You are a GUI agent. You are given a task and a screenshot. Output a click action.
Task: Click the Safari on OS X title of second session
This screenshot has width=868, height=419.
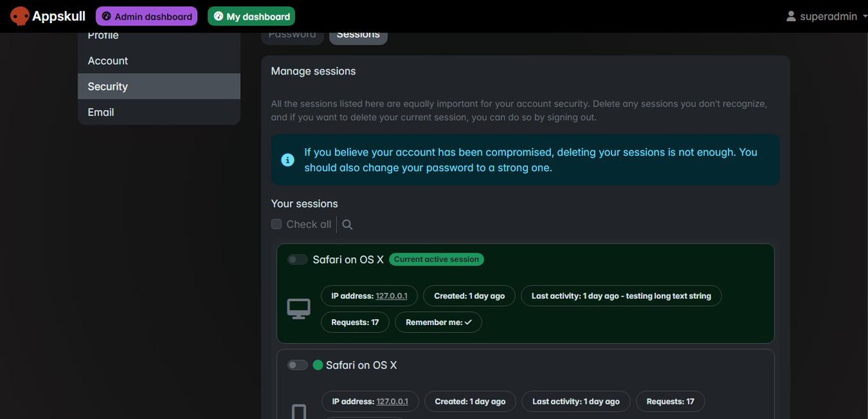click(362, 365)
